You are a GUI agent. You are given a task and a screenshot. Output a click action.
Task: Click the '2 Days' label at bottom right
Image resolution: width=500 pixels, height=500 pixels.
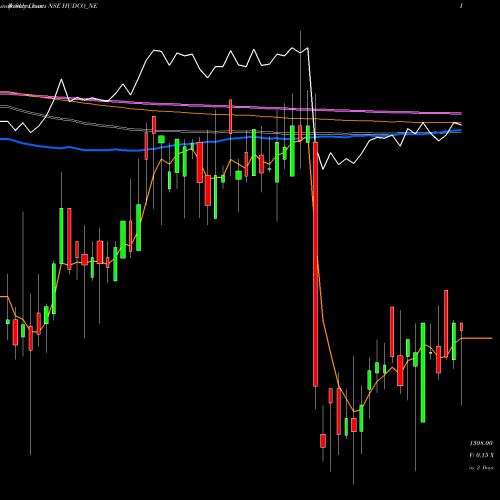(485, 468)
